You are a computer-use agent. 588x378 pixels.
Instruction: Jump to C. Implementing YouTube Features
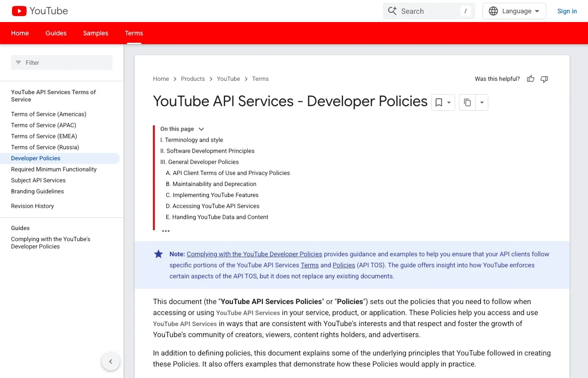[x=212, y=195]
